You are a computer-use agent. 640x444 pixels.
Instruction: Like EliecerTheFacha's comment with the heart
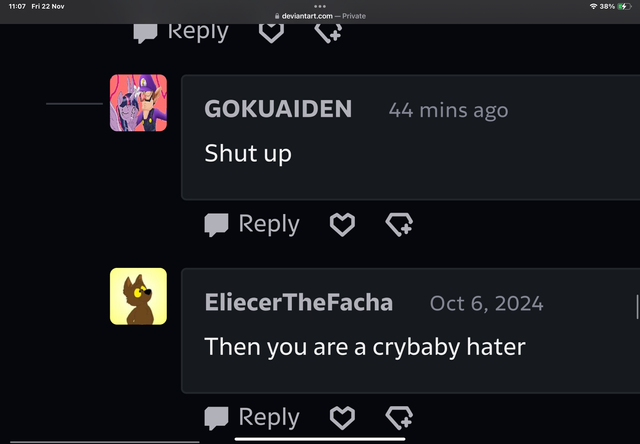pyautogui.click(x=342, y=418)
